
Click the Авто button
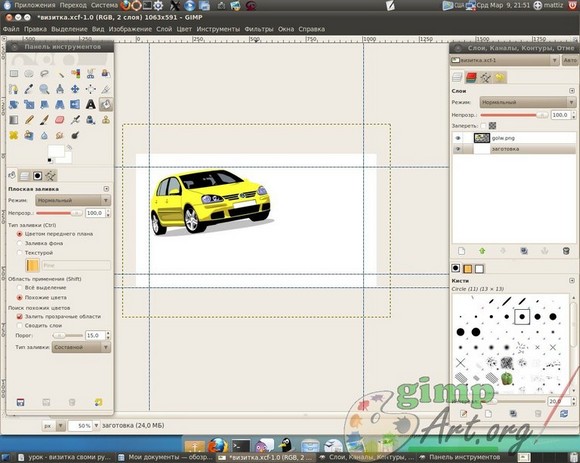click(x=570, y=60)
